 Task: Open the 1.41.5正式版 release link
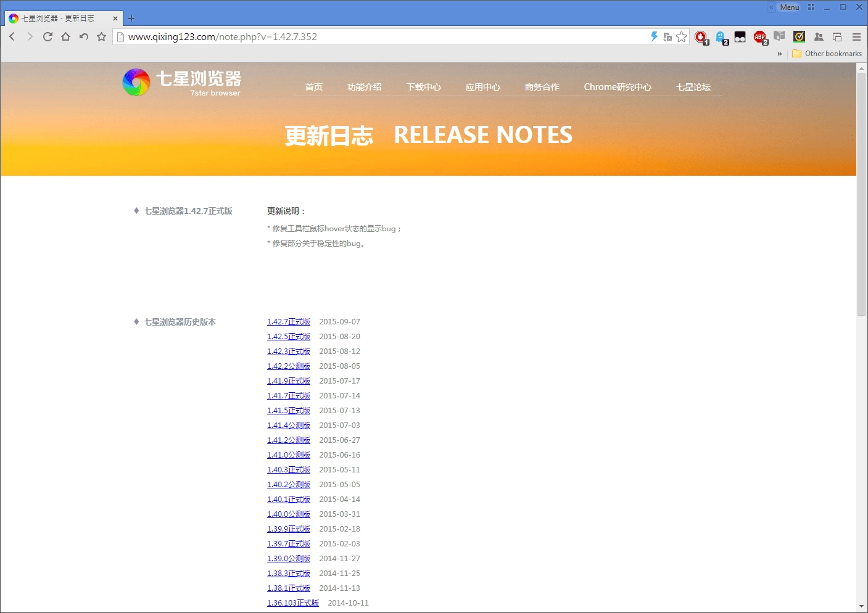pyautogui.click(x=289, y=411)
